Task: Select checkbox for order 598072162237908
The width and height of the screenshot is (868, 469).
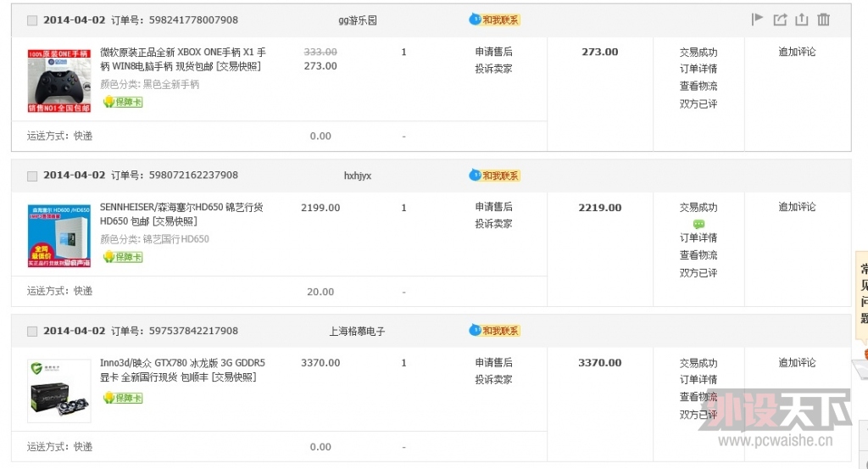Action: pyautogui.click(x=32, y=176)
